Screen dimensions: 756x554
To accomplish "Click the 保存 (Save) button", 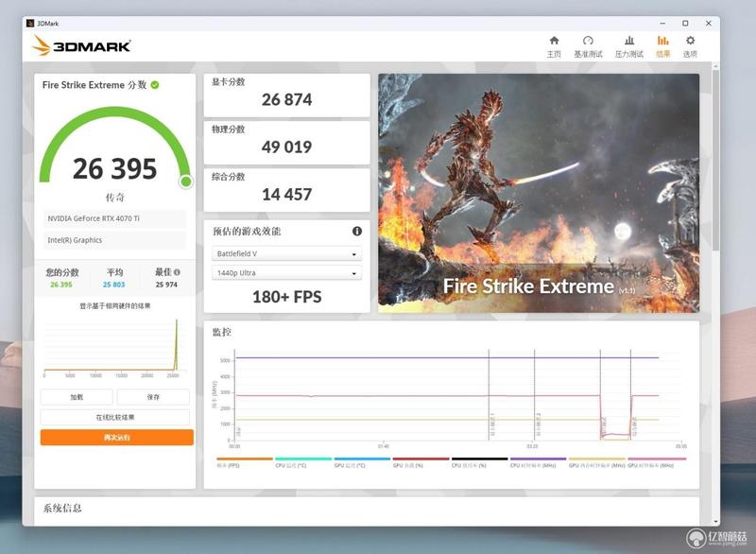I will 153,397.
